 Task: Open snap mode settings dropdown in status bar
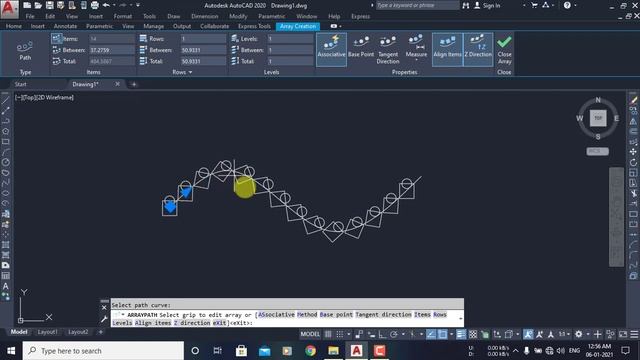[349, 334]
